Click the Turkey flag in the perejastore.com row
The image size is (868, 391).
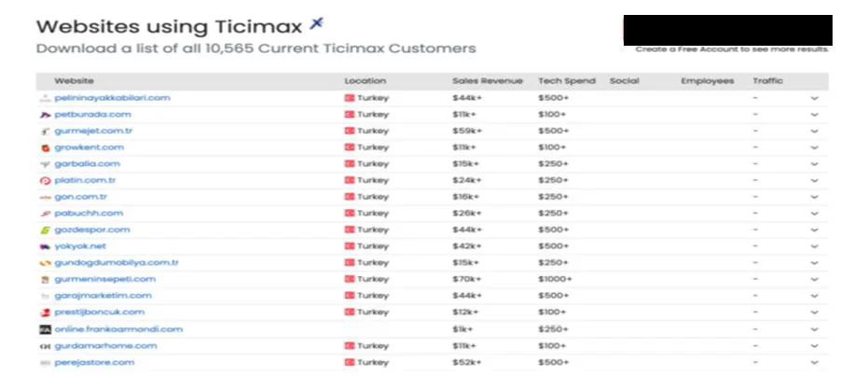point(350,362)
